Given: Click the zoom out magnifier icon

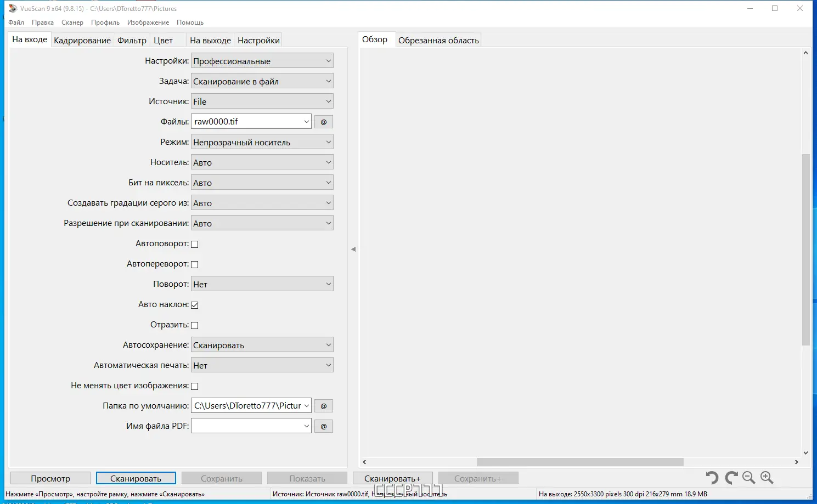Looking at the screenshot, I should (x=749, y=478).
